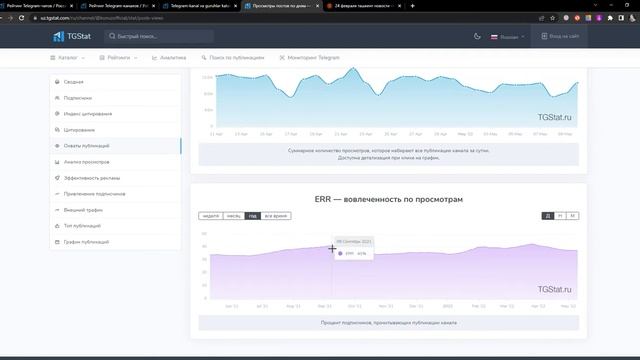Toggle dark mode with the moon icon
This screenshot has height=360, width=640.
[477, 36]
